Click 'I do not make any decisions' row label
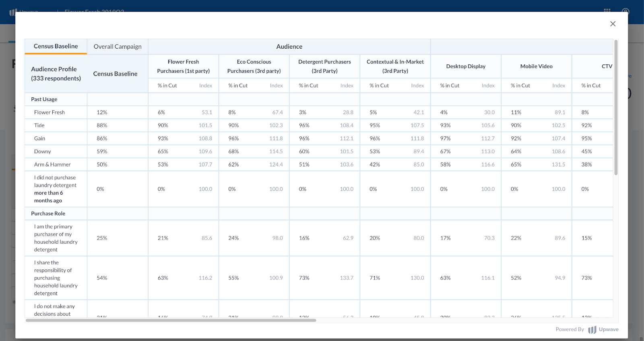The image size is (644, 341). [54, 310]
